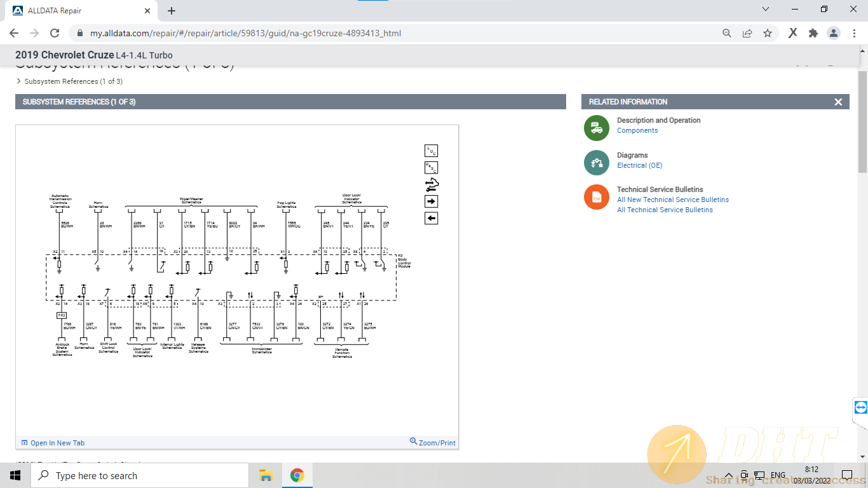Close the Related Information panel

838,102
